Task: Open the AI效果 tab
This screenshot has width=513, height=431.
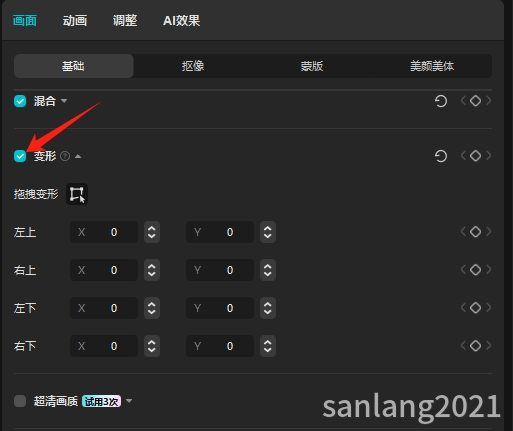Action: pos(182,21)
